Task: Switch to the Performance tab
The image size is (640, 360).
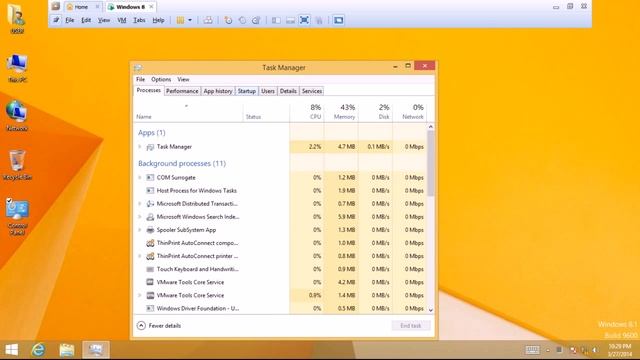Action: coord(182,91)
